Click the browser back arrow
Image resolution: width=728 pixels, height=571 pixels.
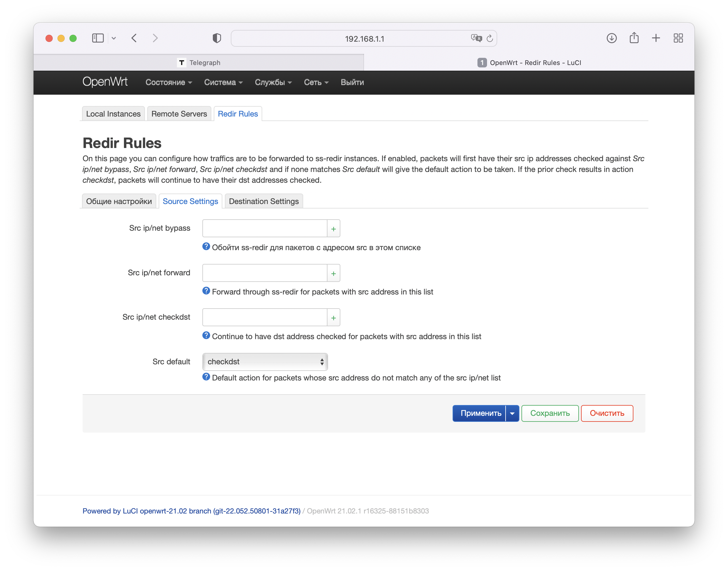click(134, 38)
